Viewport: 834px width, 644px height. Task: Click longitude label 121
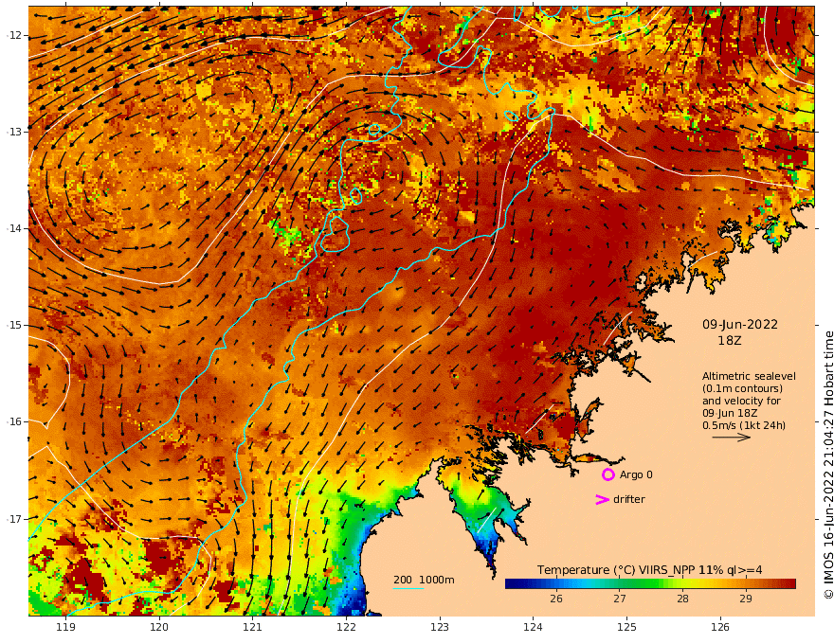tap(253, 627)
